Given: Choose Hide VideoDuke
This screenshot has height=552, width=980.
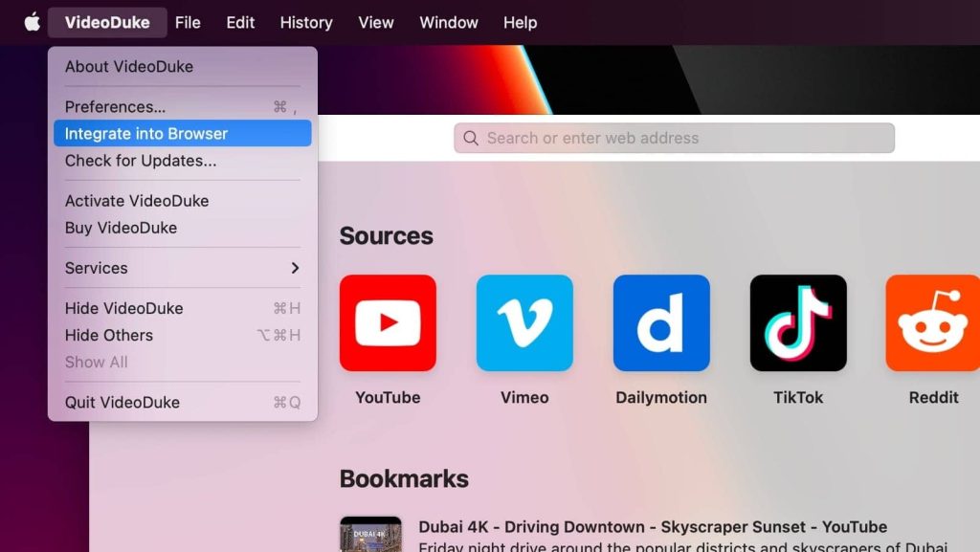Looking at the screenshot, I should (183, 308).
